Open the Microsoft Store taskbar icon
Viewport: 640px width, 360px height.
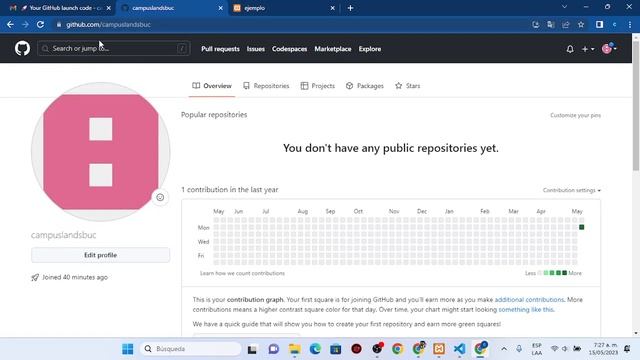pos(336,349)
